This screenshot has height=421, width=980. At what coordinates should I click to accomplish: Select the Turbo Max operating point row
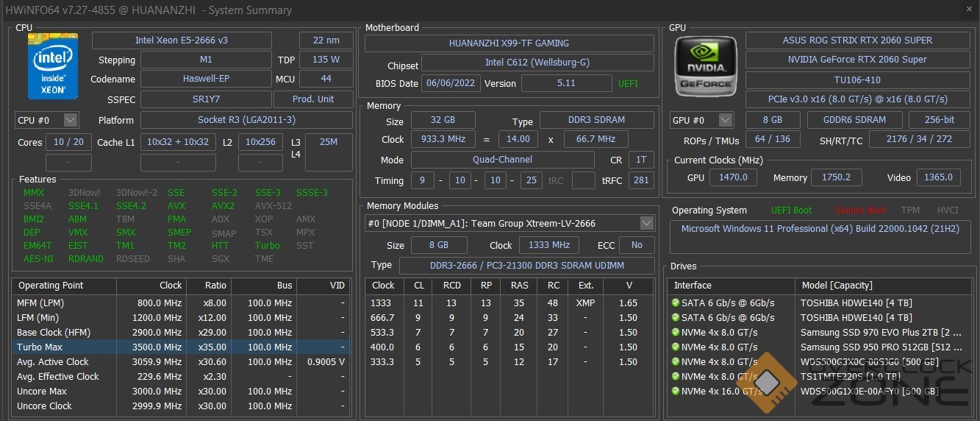point(176,347)
